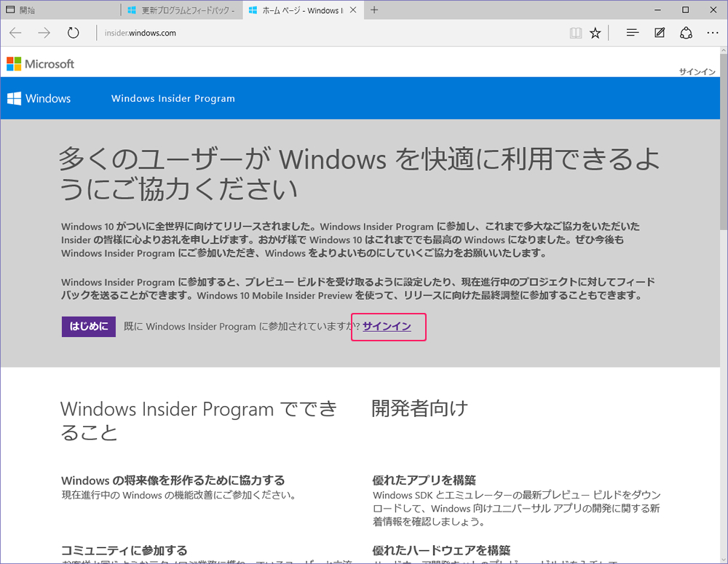Maximize the Edge browser window
The width and height of the screenshot is (728, 564).
click(685, 9)
